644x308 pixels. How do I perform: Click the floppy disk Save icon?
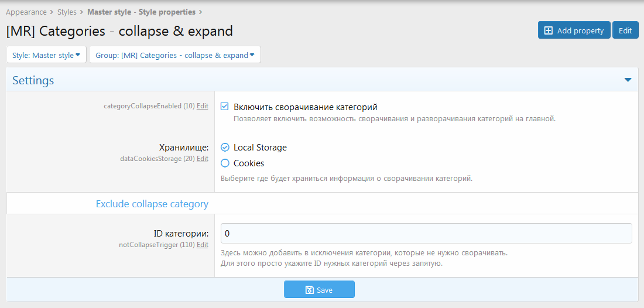pyautogui.click(x=310, y=290)
